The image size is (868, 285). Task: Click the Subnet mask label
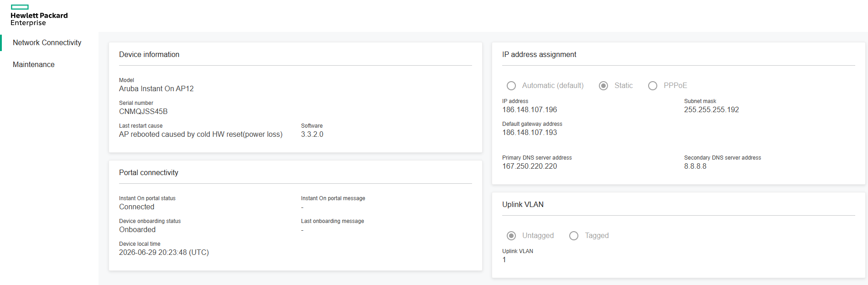pos(700,101)
